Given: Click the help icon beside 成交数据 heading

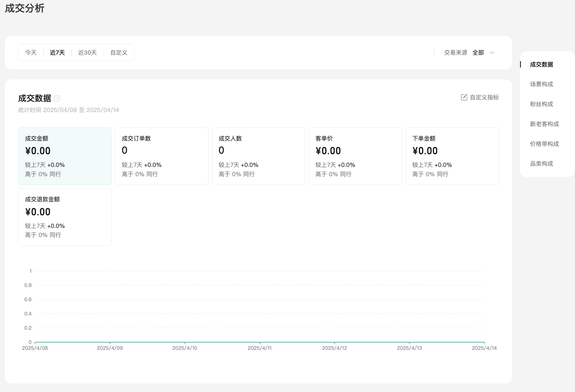Looking at the screenshot, I should click(x=57, y=99).
